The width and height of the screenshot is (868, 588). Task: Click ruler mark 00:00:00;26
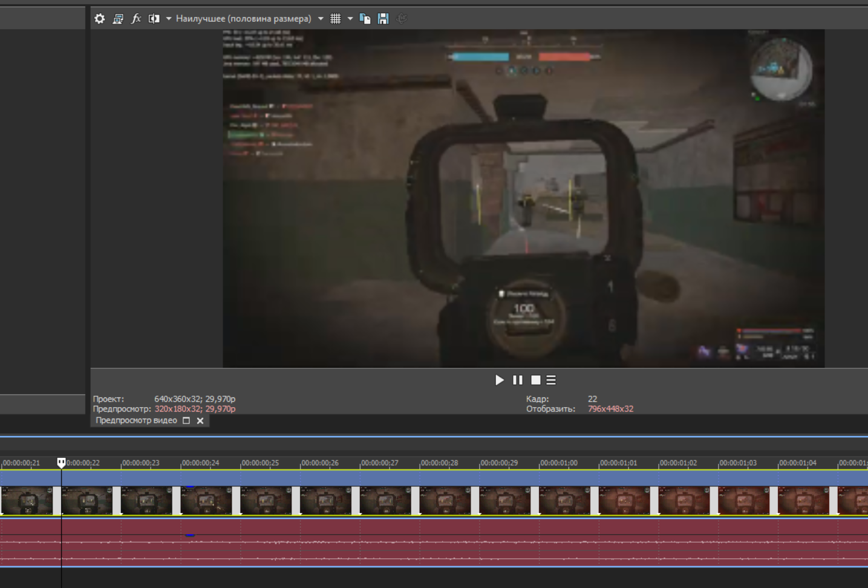click(x=320, y=463)
